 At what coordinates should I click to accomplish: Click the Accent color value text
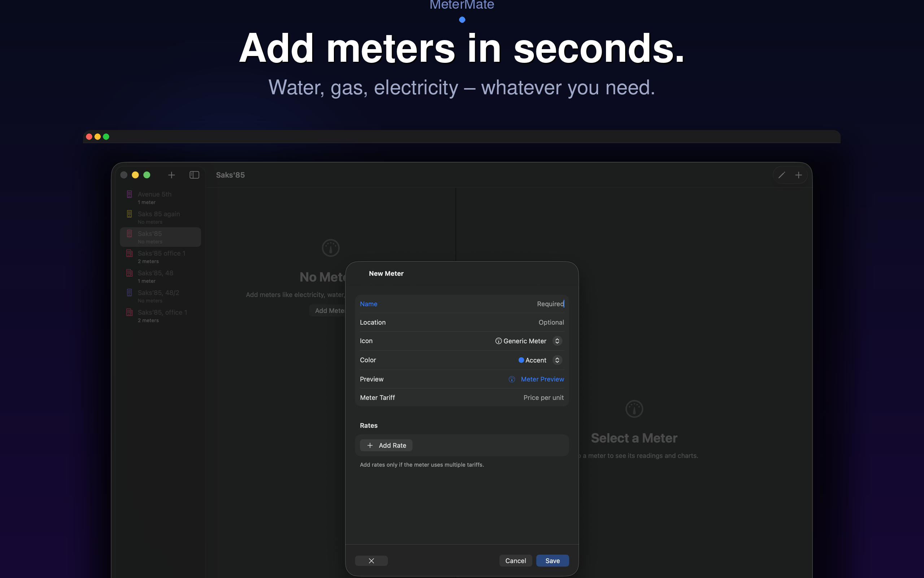pos(536,360)
